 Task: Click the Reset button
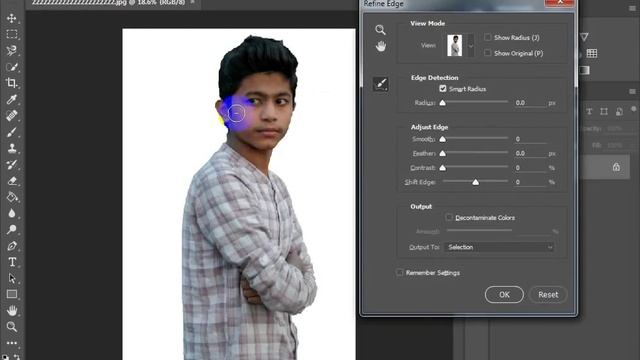click(x=548, y=295)
